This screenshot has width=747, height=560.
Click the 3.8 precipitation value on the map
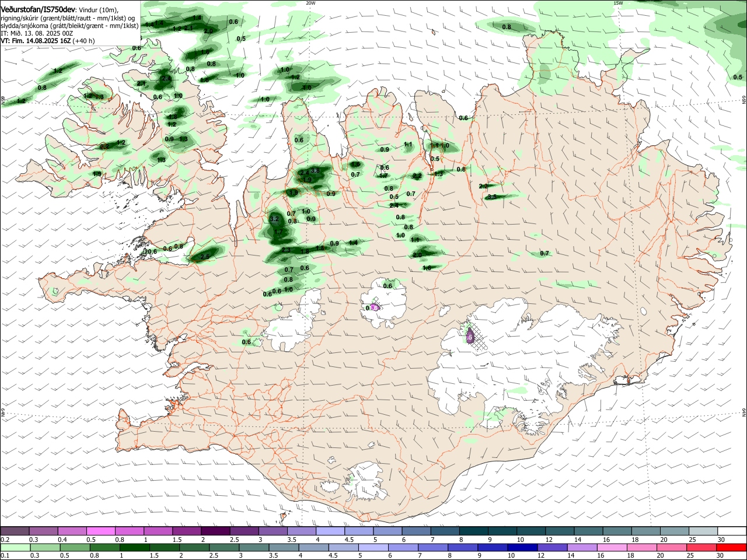[315, 170]
